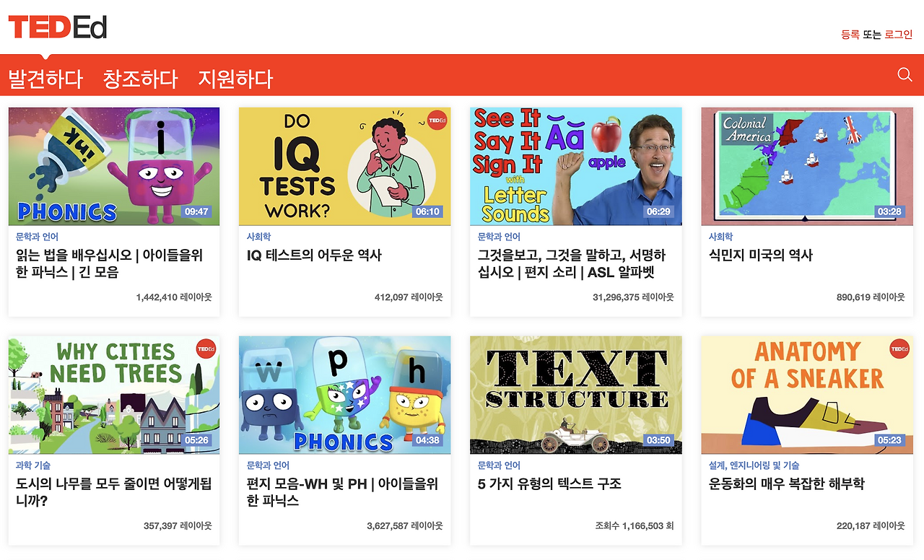
Task: Click the 03:50 duration badge
Action: [658, 440]
